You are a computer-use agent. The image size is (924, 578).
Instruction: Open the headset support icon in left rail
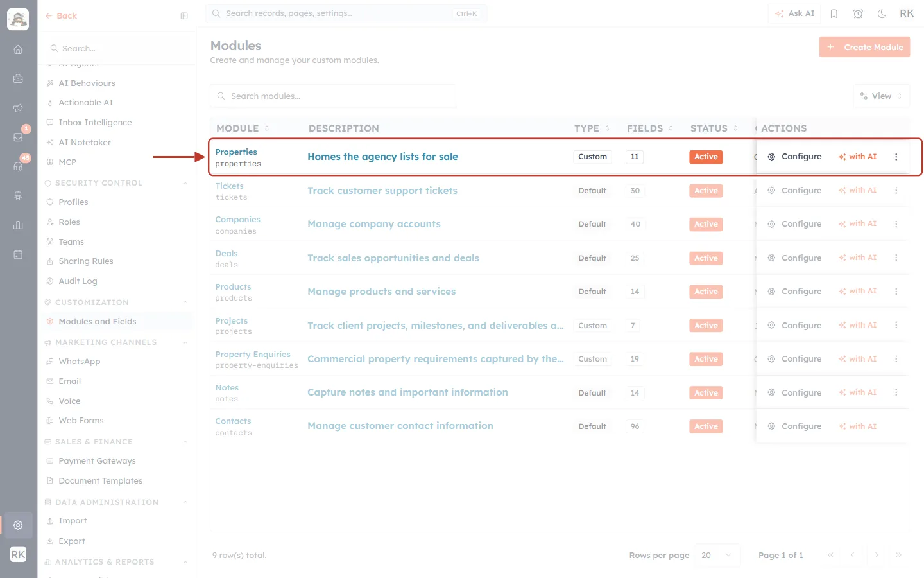coord(18,166)
